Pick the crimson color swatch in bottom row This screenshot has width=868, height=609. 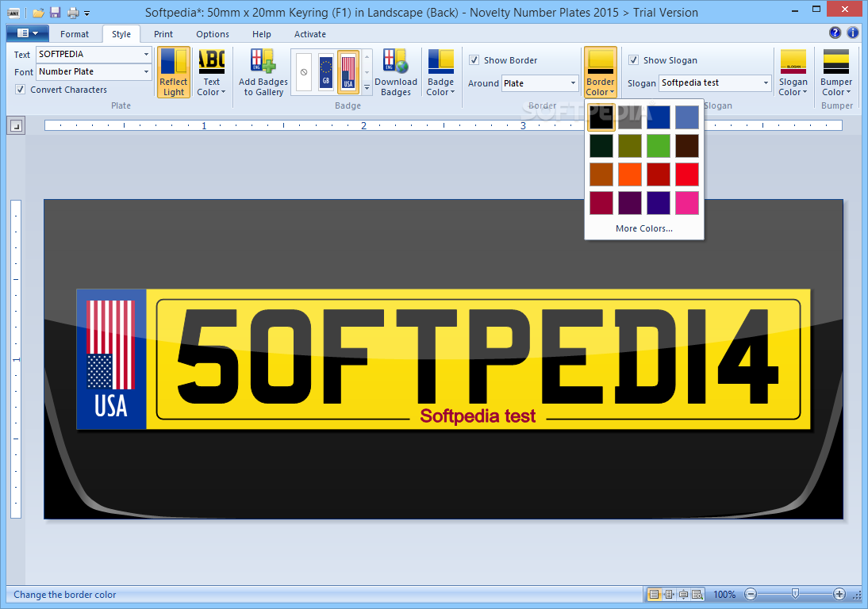point(601,203)
